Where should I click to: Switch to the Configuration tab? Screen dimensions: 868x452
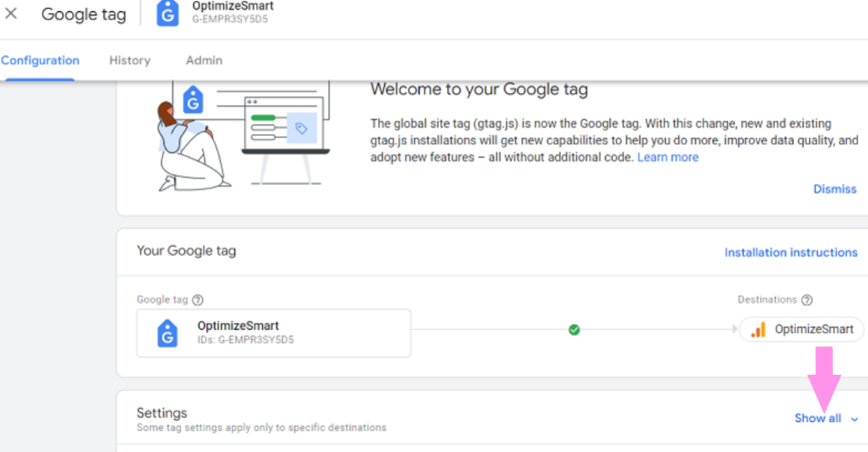pos(40,61)
